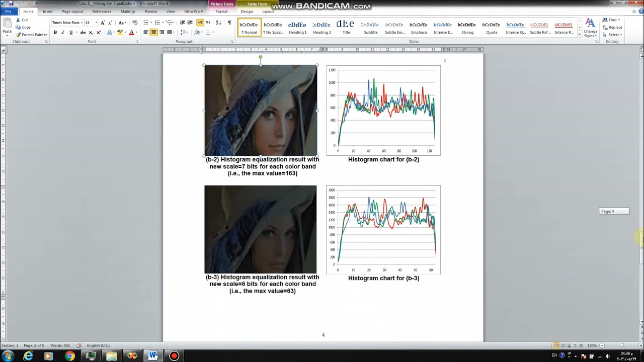This screenshot has width=644, height=362.
Task: Switch to the Review tab
Action: (x=151, y=12)
